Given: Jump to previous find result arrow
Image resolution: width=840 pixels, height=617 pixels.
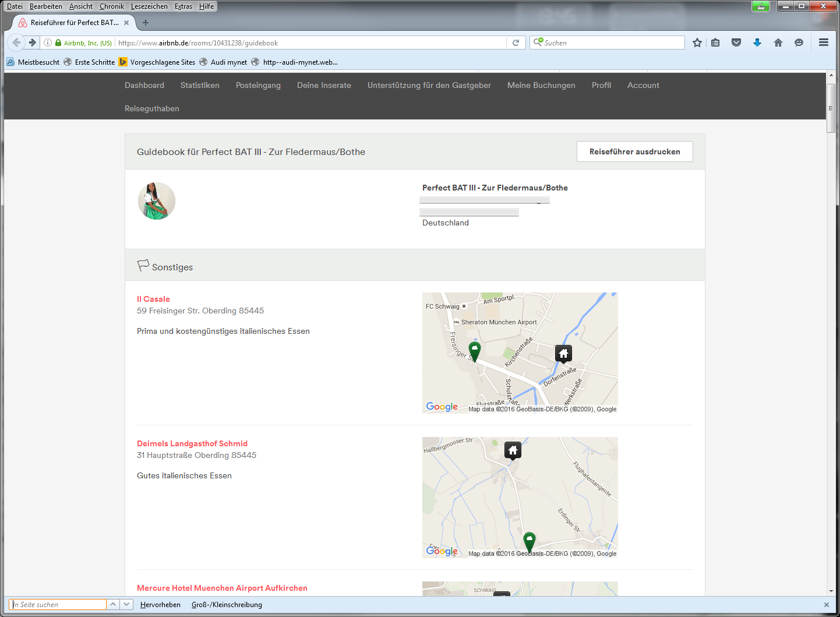Looking at the screenshot, I should [113, 605].
